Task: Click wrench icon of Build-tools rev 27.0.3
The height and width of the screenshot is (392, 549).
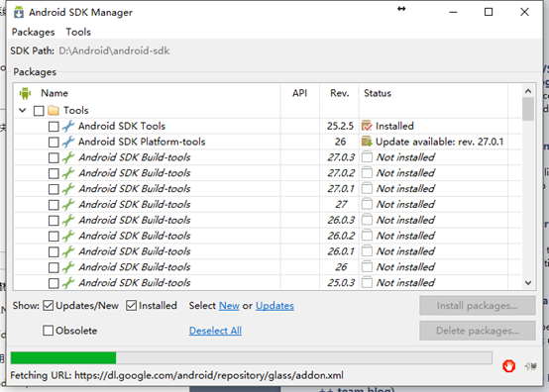Action: [68, 157]
